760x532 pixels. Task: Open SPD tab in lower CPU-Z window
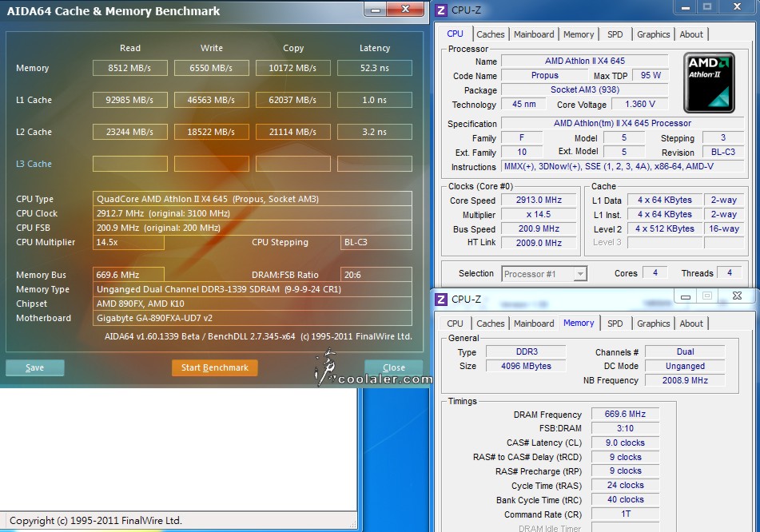(615, 324)
